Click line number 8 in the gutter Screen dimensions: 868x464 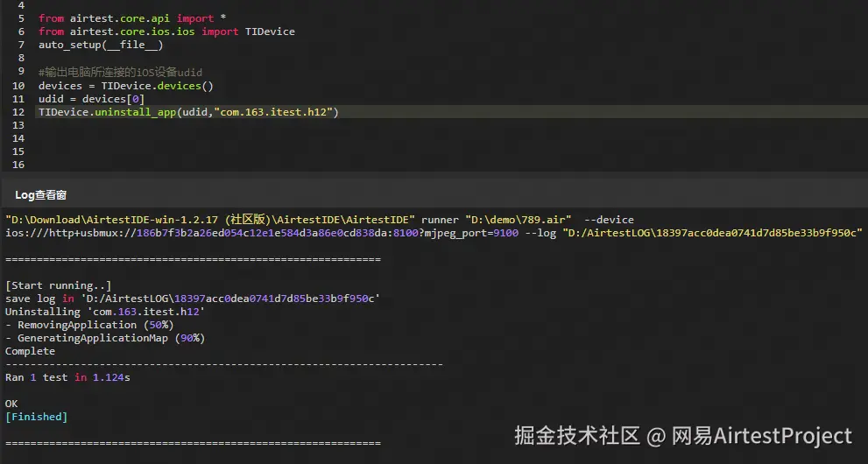click(21, 58)
